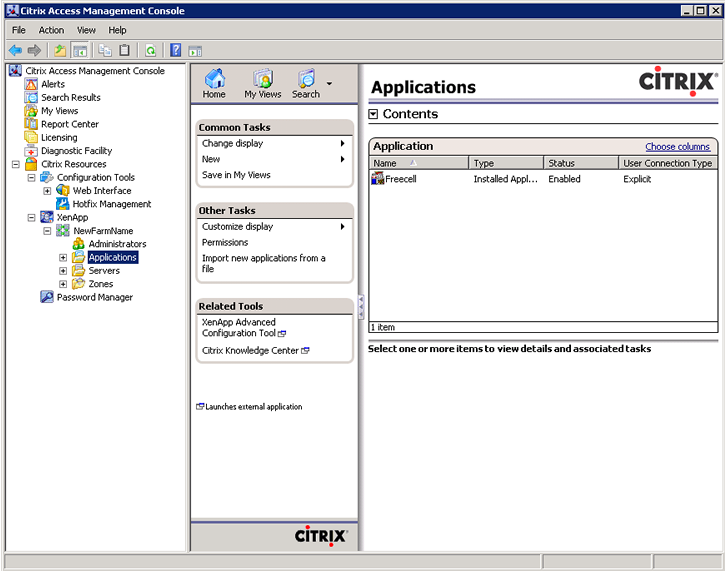Image resolution: width=725 pixels, height=571 pixels.
Task: Select Report Center icon in tree
Action: (x=31, y=124)
